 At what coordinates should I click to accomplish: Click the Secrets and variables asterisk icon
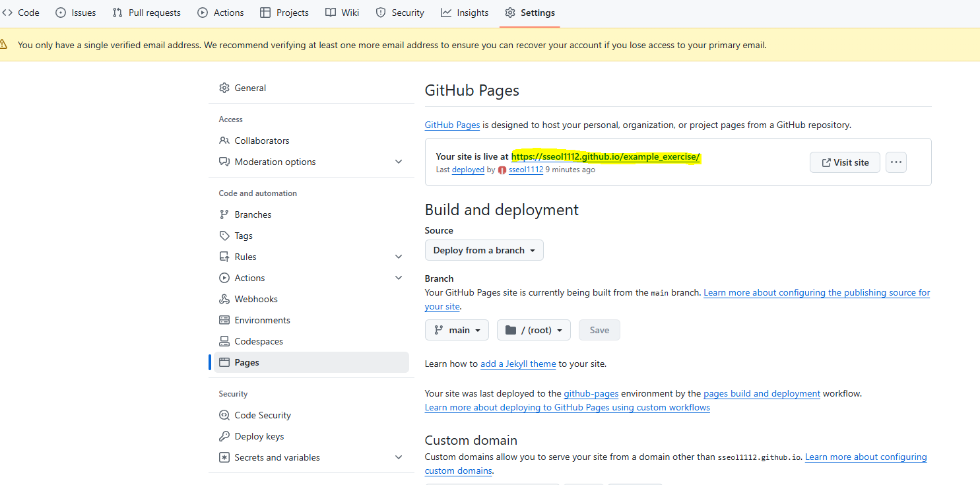(224, 457)
